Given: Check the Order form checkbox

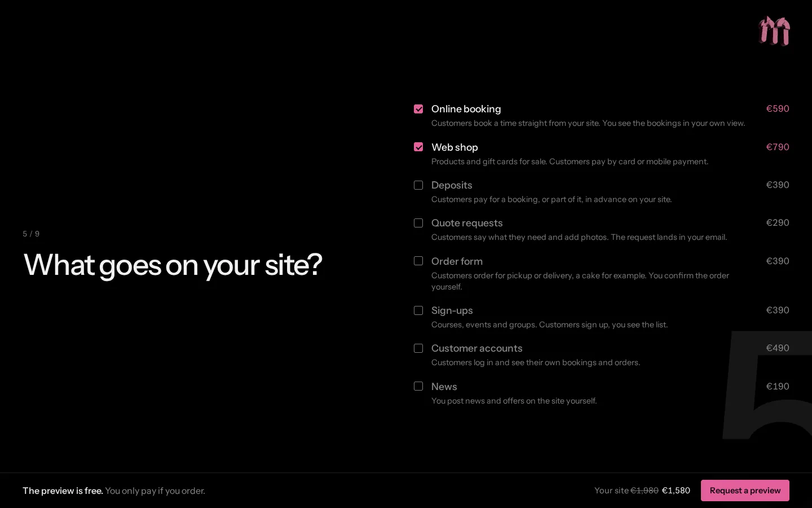Looking at the screenshot, I should [418, 261].
